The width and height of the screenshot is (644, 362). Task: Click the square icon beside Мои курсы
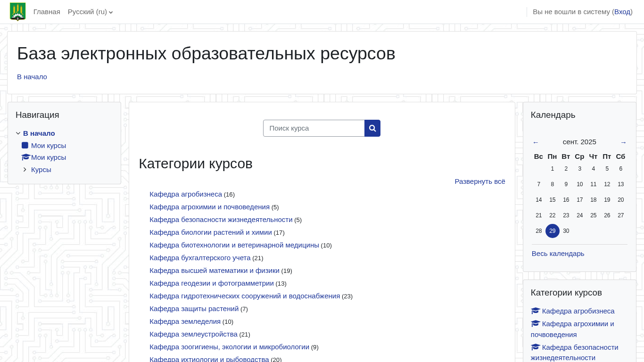tap(25, 146)
